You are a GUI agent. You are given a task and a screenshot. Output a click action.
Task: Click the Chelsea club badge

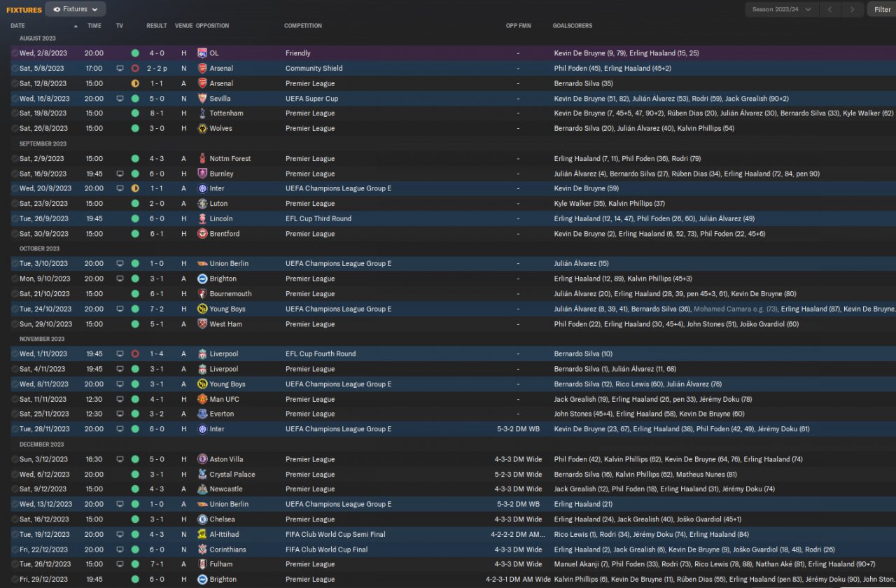(202, 519)
